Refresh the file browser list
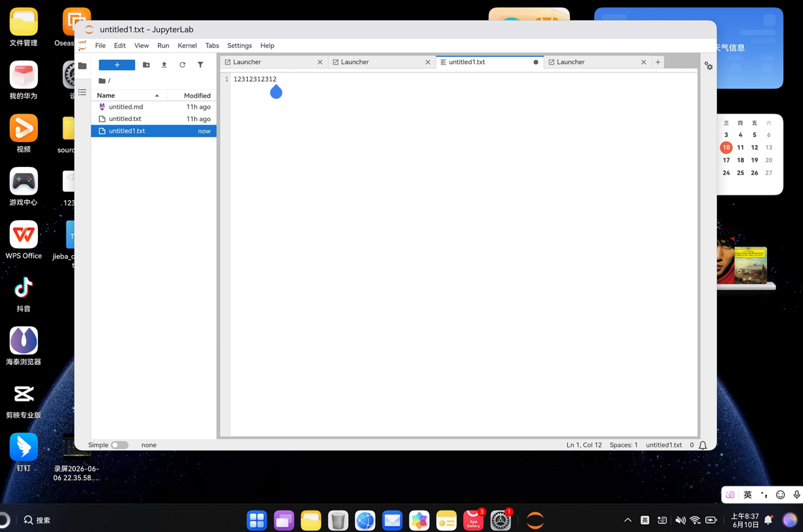This screenshot has height=532, width=803. pos(182,65)
